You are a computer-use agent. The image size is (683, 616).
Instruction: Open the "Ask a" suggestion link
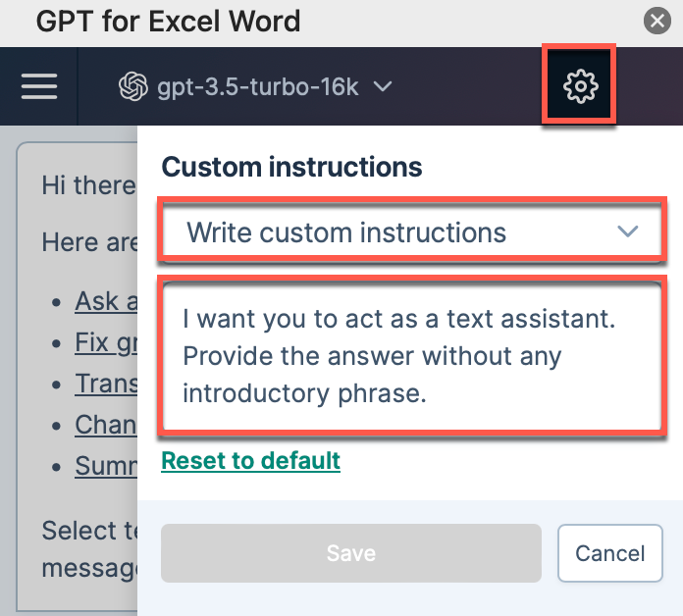point(106,301)
